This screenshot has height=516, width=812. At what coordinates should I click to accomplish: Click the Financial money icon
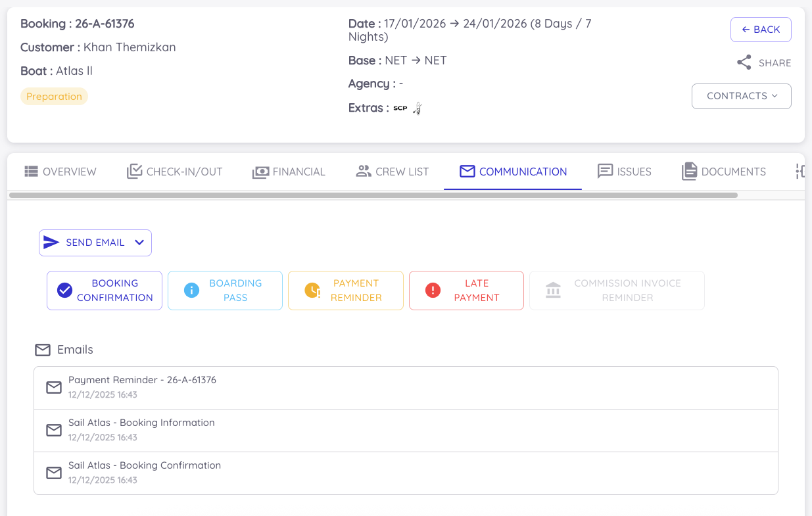coord(260,172)
